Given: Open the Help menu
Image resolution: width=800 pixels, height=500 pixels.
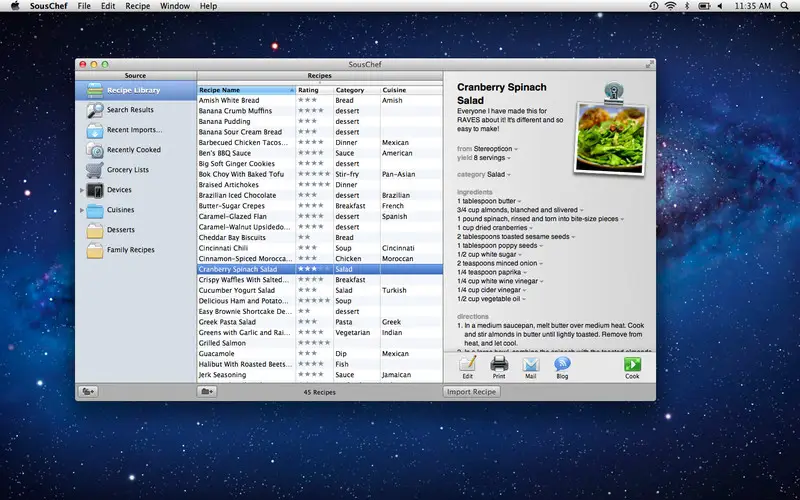Looking at the screenshot, I should 208,6.
